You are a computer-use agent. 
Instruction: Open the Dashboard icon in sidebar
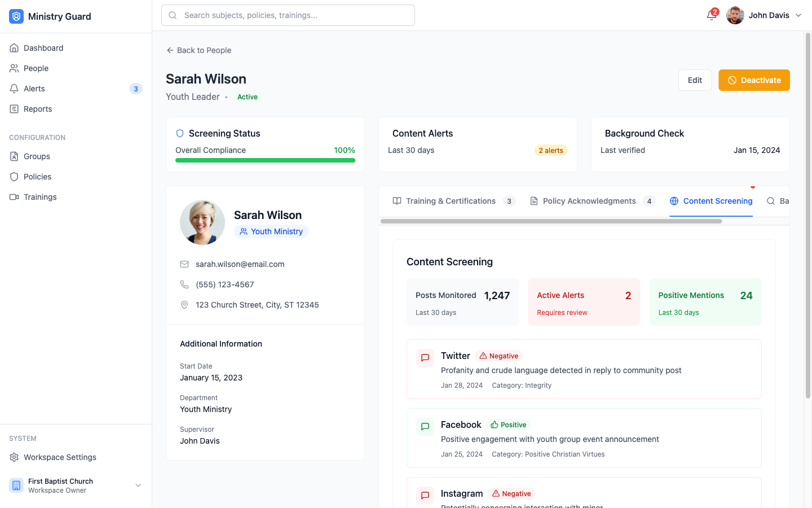(14, 47)
